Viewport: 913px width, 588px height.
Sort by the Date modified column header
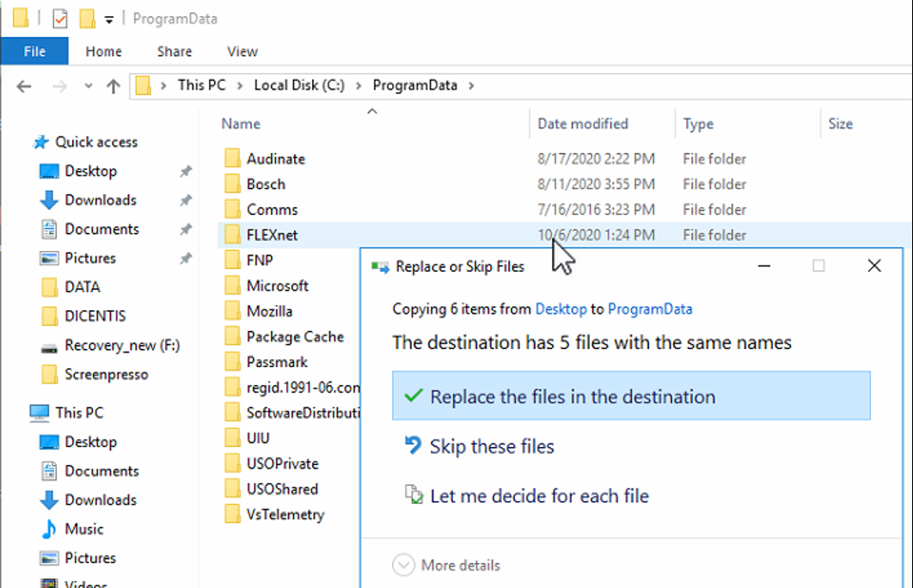click(x=583, y=124)
